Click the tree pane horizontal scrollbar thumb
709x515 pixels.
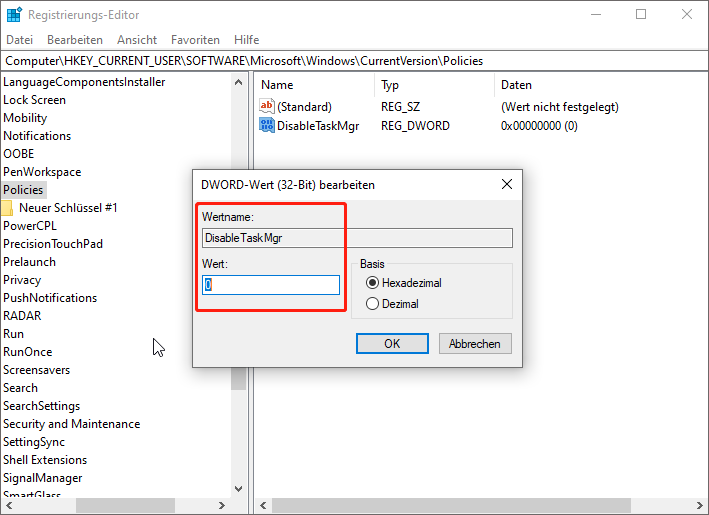click(x=125, y=505)
